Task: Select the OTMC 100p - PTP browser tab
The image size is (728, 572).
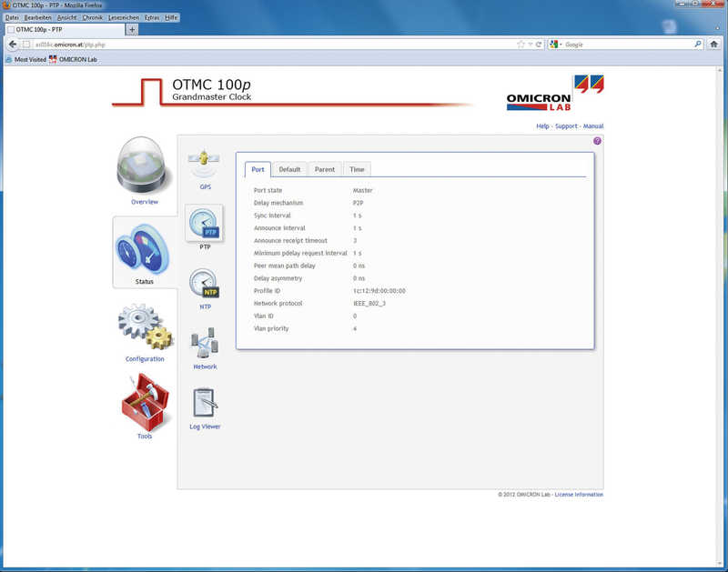Action: (65, 30)
